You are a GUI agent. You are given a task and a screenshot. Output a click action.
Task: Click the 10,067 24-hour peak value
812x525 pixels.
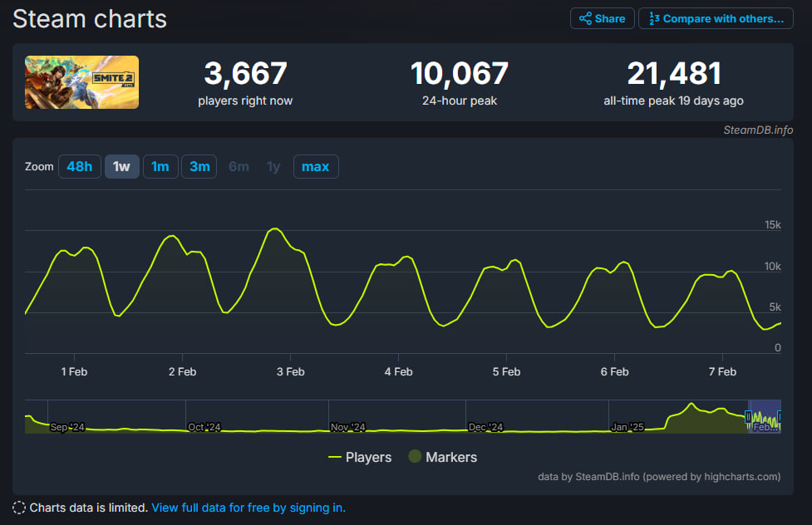point(460,73)
